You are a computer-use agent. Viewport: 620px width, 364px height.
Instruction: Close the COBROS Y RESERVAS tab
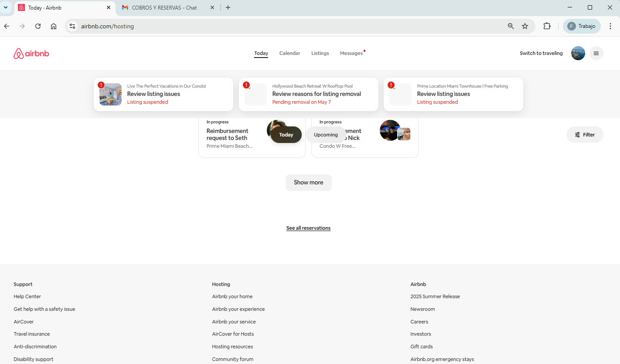click(212, 7)
